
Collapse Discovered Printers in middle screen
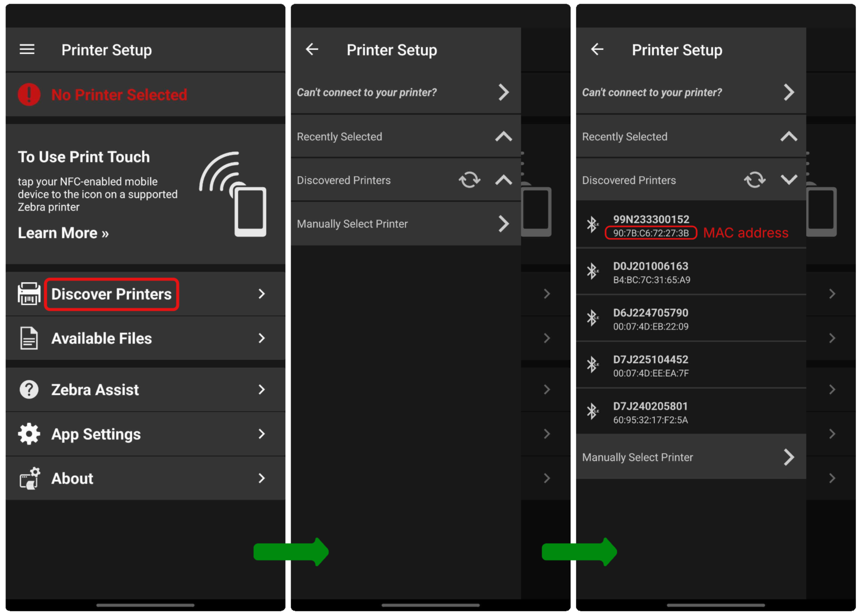[x=504, y=180]
